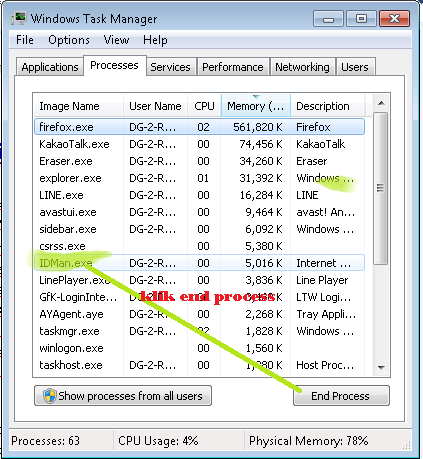Switch to the Services tab
This screenshot has width=423, height=459.
pyautogui.click(x=170, y=67)
